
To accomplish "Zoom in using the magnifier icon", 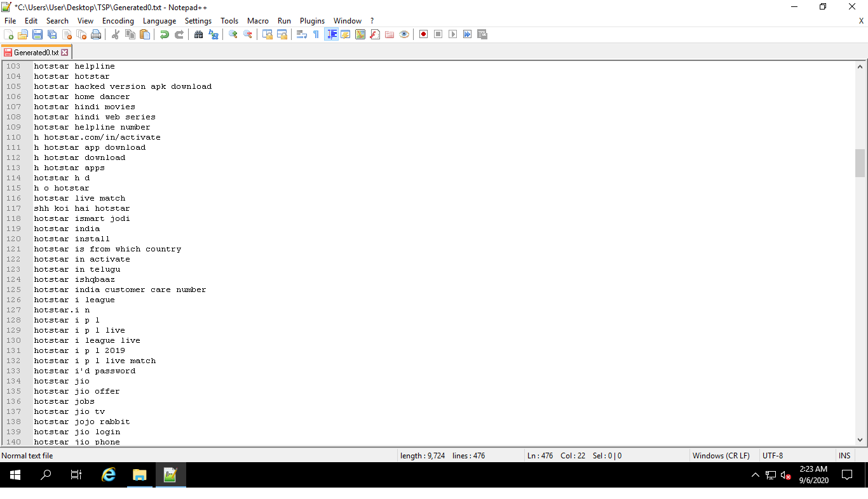I will pyautogui.click(x=232, y=34).
